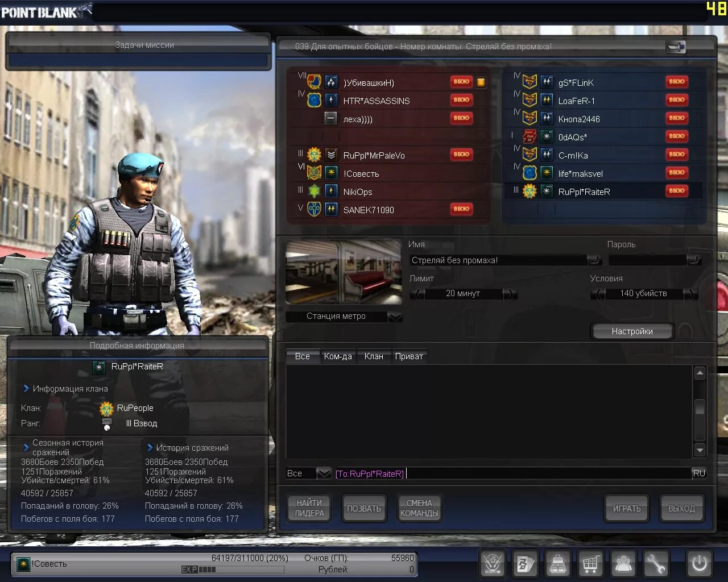
Task: Select player row NikiOps
Action: coord(390,192)
